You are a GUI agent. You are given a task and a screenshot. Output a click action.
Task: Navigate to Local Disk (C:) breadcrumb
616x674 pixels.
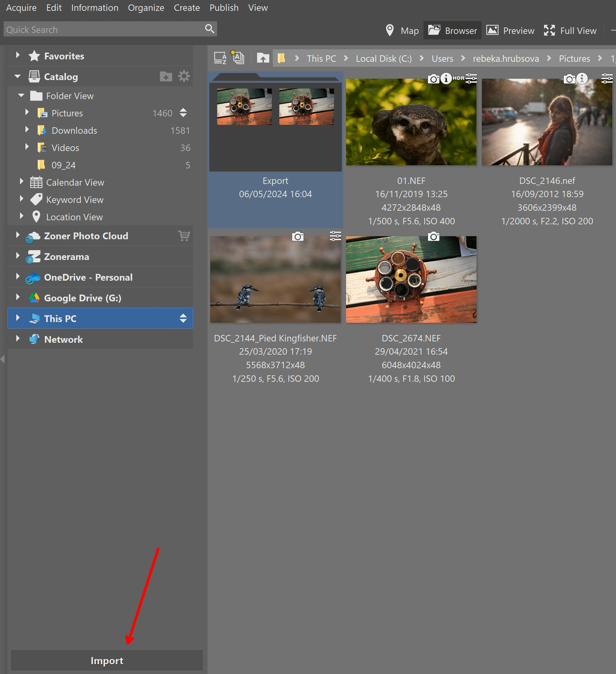point(383,58)
